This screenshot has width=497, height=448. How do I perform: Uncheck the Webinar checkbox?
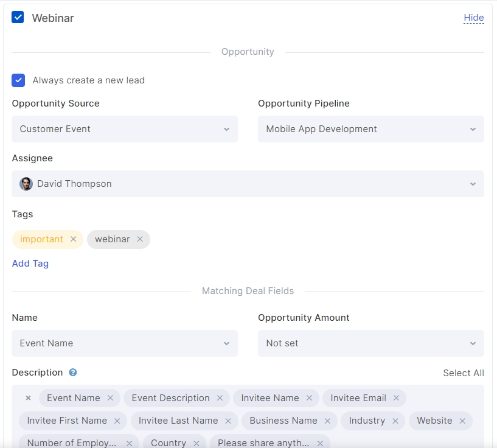click(18, 18)
